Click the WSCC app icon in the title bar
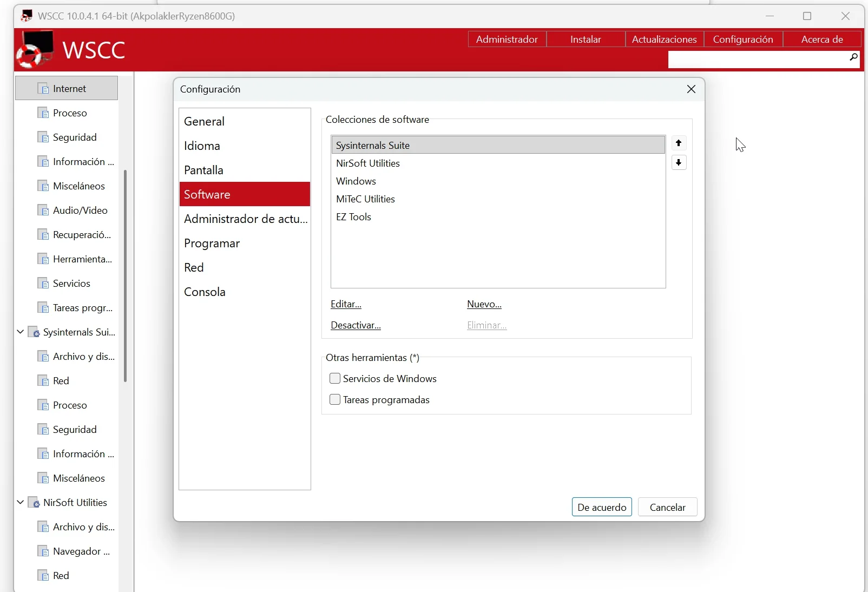This screenshot has height=592, width=868. tap(26, 16)
